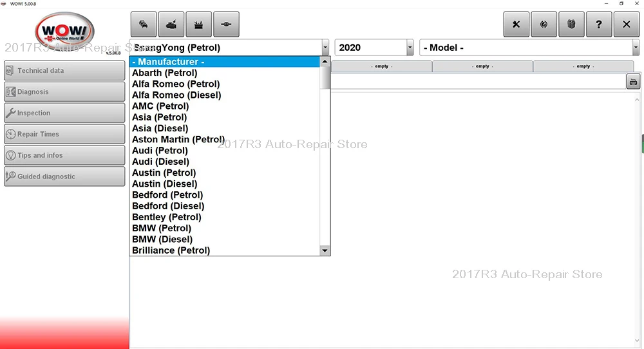This screenshot has width=644, height=349.
Task: Click the engine diagnostics toolbar icon
Action: pyautogui.click(x=171, y=24)
